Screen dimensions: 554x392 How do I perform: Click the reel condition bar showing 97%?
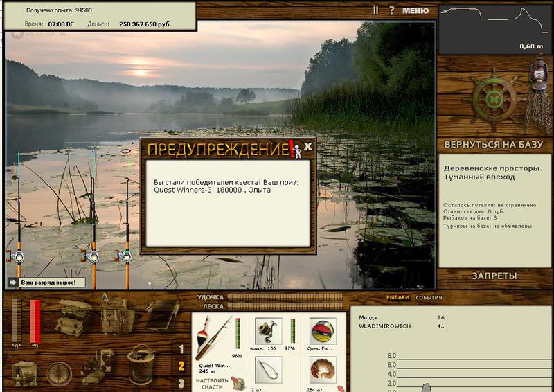coord(292,331)
